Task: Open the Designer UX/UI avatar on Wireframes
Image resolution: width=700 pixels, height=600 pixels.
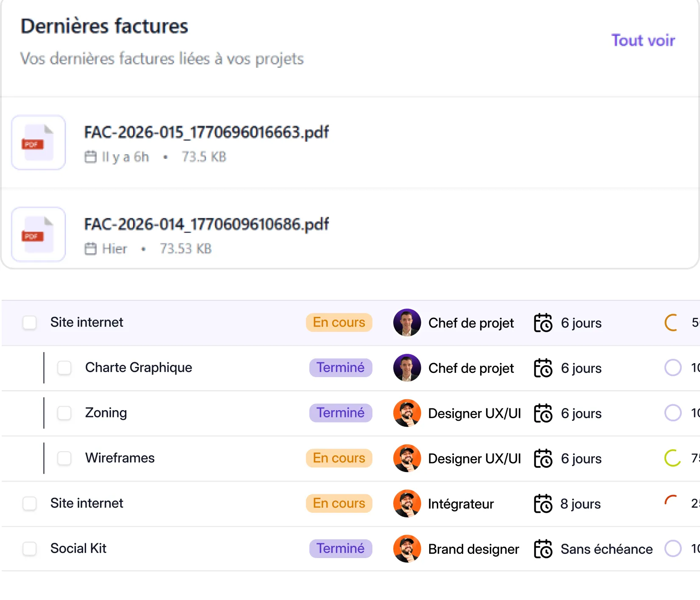Action: click(x=407, y=458)
